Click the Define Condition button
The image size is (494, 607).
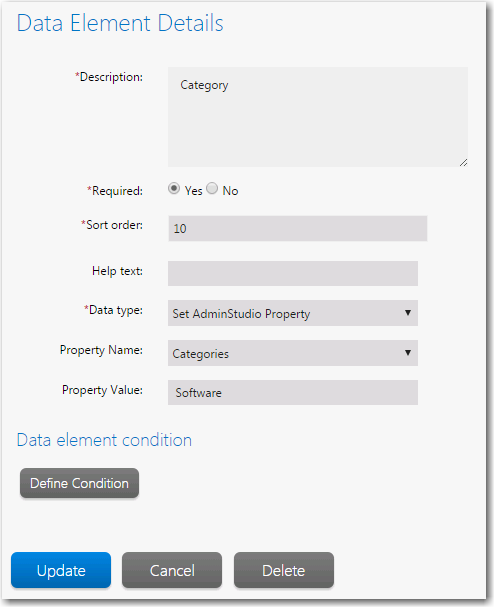pos(79,483)
